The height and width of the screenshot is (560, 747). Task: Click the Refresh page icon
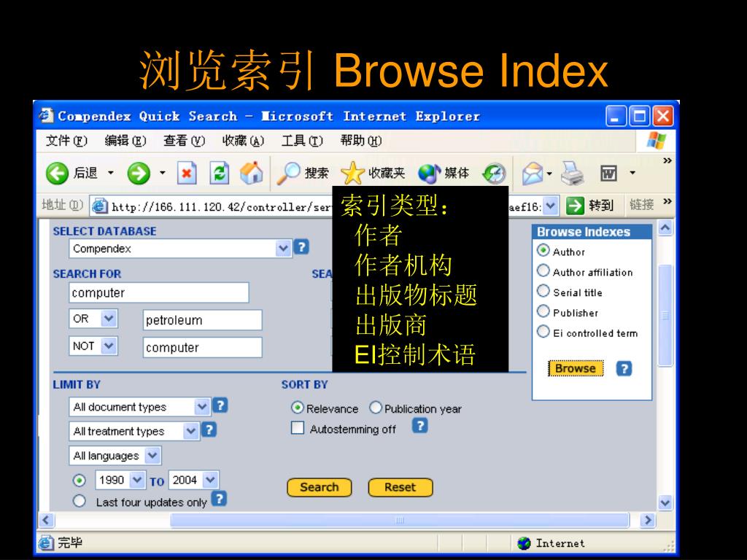(219, 173)
